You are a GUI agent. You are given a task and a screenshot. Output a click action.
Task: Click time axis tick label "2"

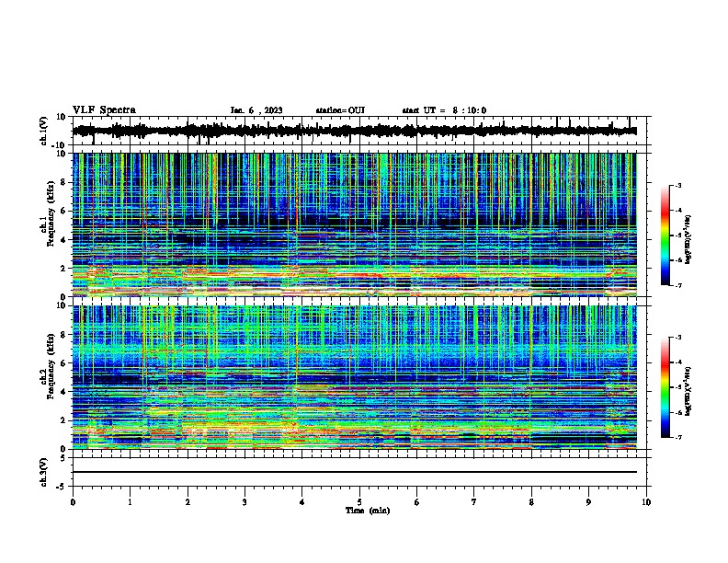pyautogui.click(x=188, y=502)
